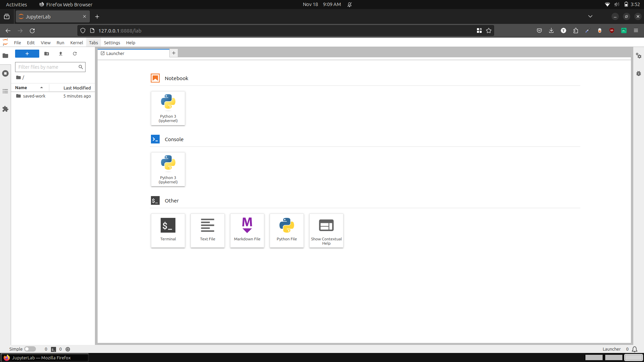
Task: Open the Property Inspector in right sidebar
Action: point(639,56)
